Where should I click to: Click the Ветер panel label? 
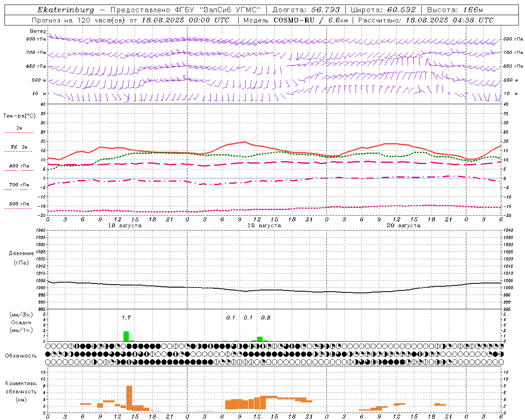tap(38, 31)
